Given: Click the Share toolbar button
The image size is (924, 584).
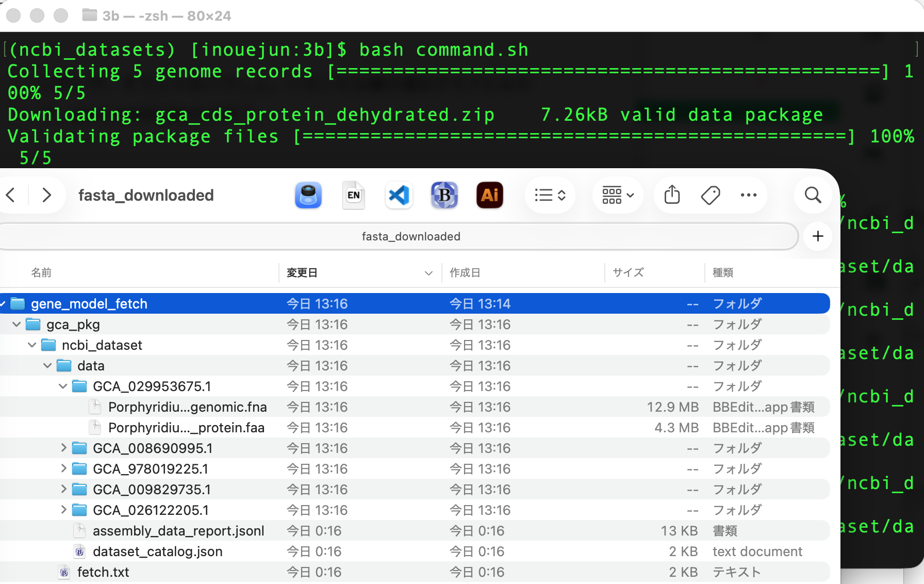Looking at the screenshot, I should coord(672,195).
